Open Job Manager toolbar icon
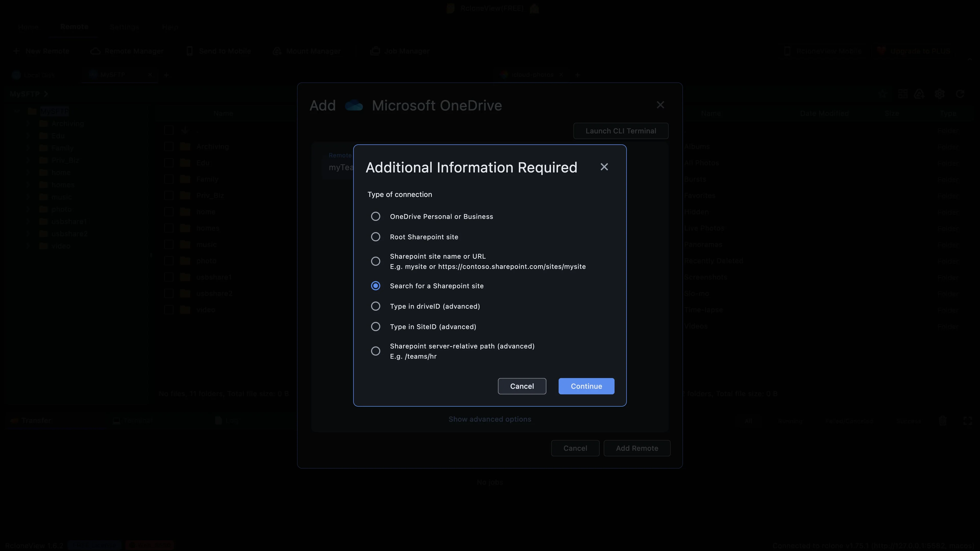980x551 pixels. click(375, 51)
